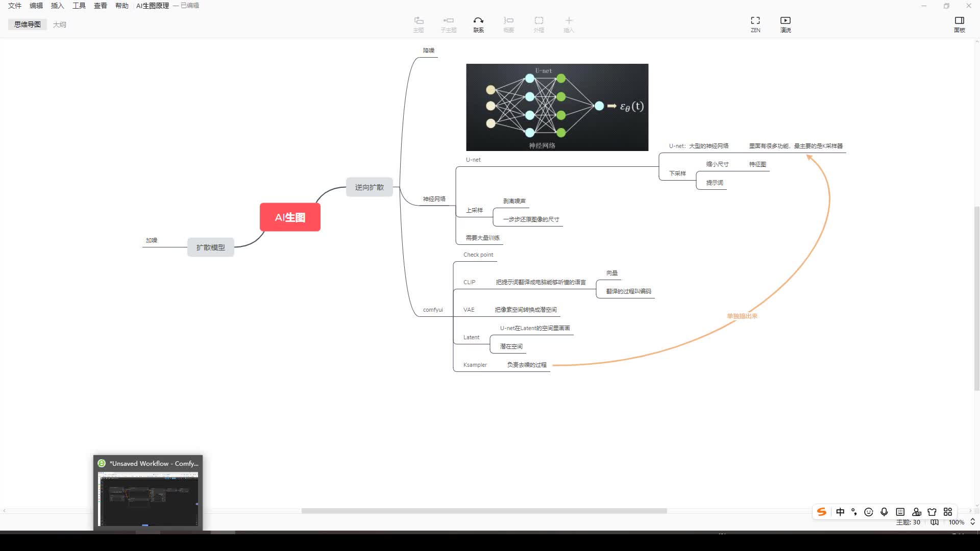Select the 逆向扩散 topic node

pyautogui.click(x=369, y=187)
